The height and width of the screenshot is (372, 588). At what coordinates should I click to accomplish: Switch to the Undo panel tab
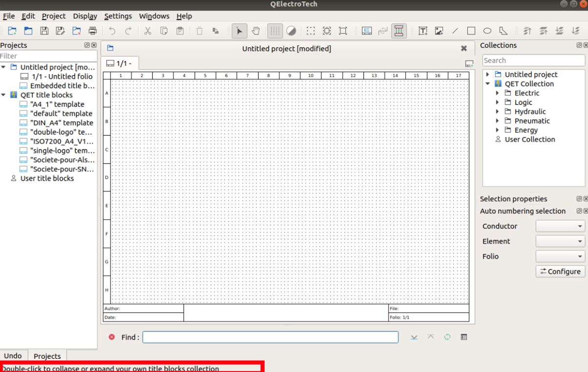click(13, 356)
